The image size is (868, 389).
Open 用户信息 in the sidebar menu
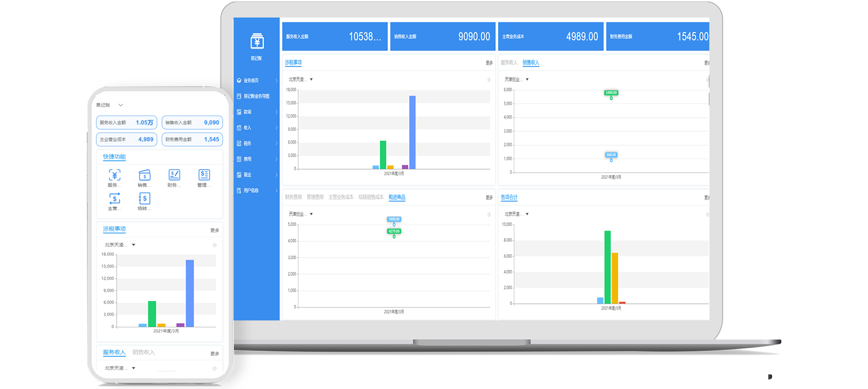tap(256, 191)
